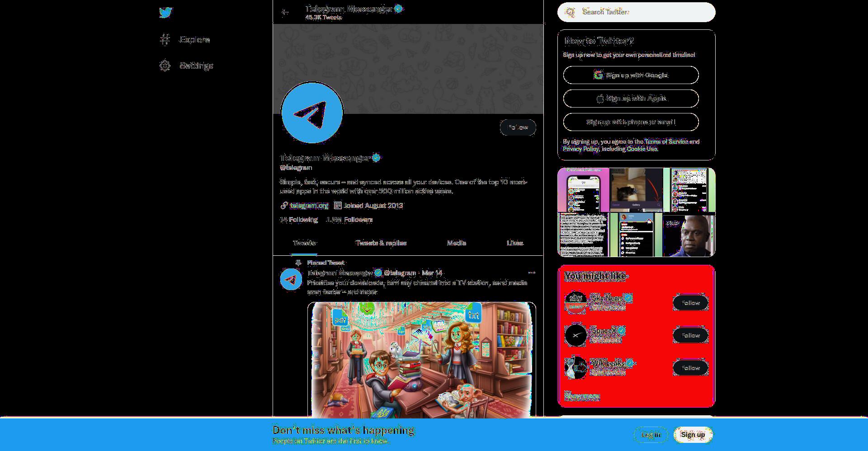868x451 pixels.
Task: Click the calendar icon by Joined date
Action: pos(338,206)
